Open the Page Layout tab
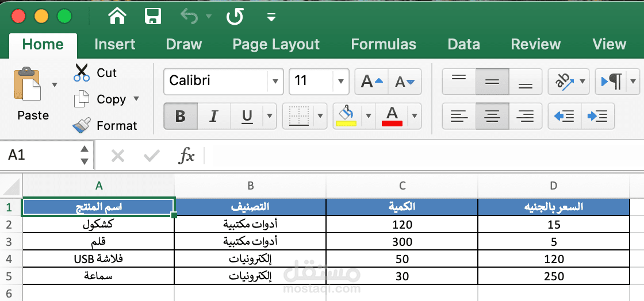This screenshot has height=301, width=644. click(x=276, y=44)
